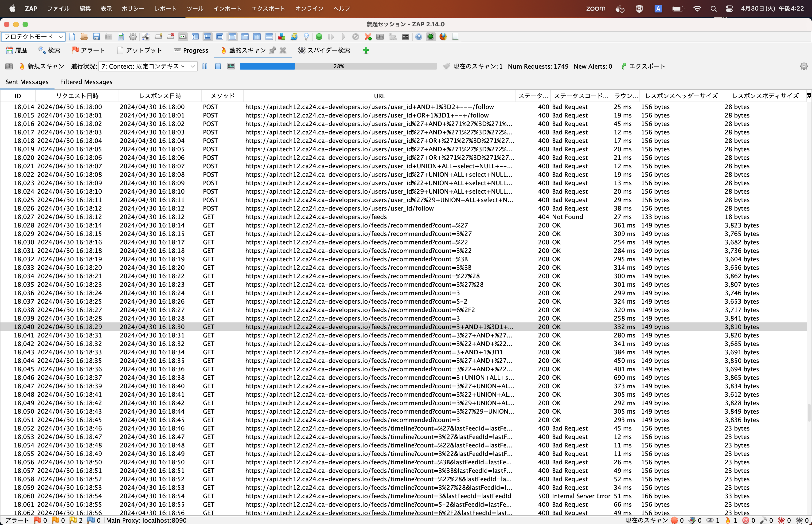Toggle the green circle break-on-requests icon
Viewport: 812px width, 525px height.
pyautogui.click(x=319, y=37)
